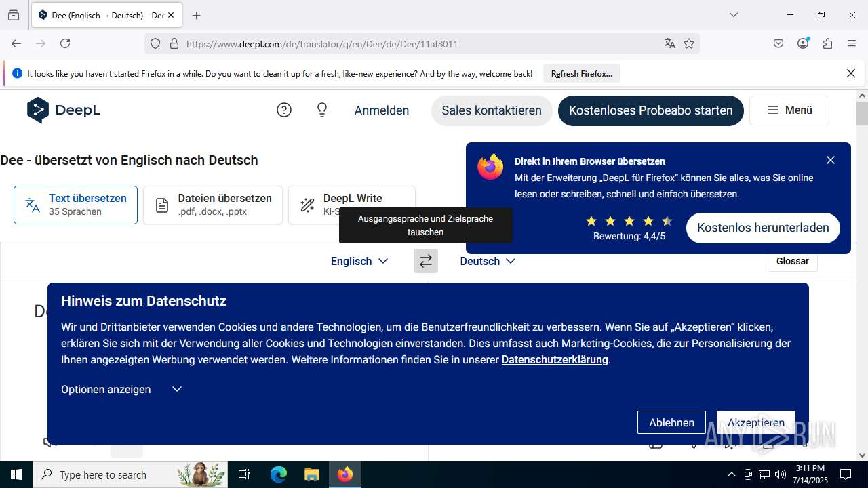
Task: Open the Firefox Pocket save icon
Action: pos(778,43)
